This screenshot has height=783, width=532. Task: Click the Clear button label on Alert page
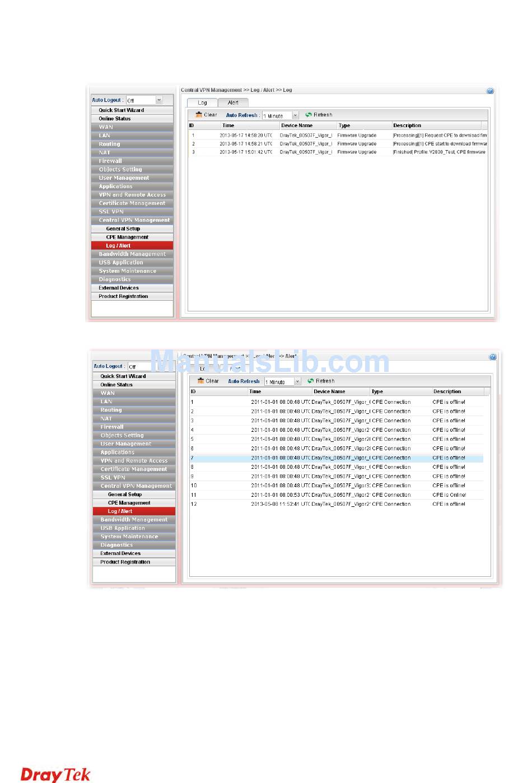(x=213, y=381)
